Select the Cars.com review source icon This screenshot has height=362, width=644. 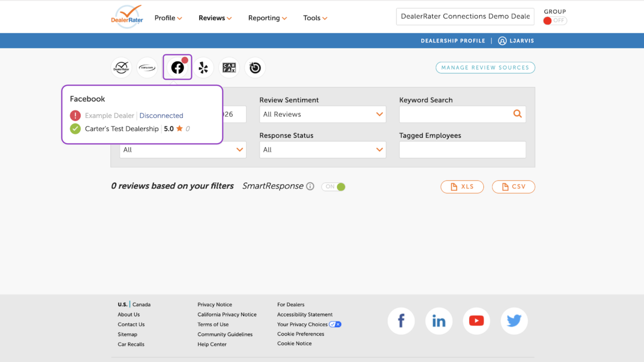pyautogui.click(x=147, y=67)
